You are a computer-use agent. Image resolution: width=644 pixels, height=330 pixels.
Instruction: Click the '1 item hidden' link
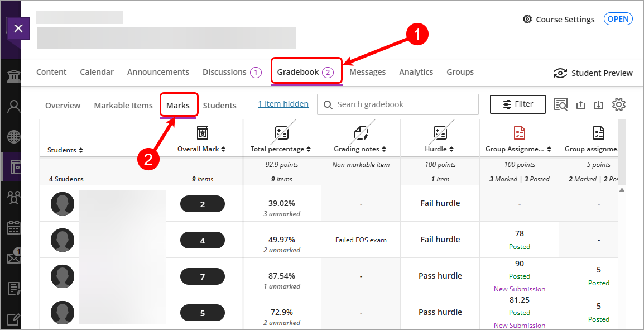pyautogui.click(x=283, y=104)
